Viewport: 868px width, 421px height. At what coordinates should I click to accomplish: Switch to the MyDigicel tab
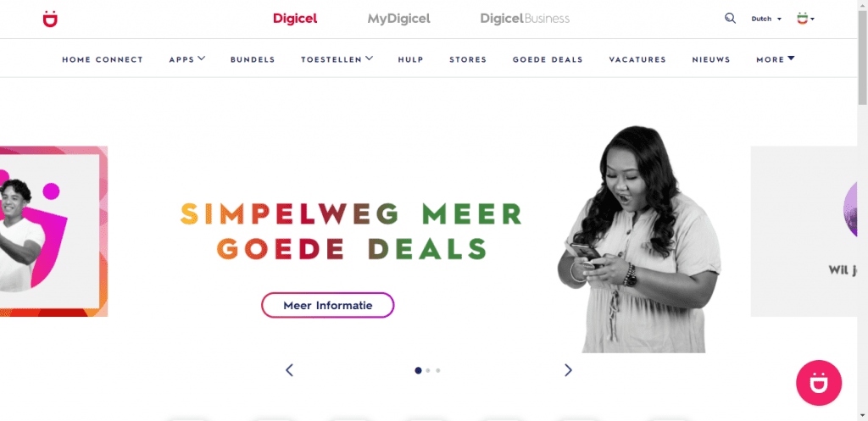click(398, 19)
